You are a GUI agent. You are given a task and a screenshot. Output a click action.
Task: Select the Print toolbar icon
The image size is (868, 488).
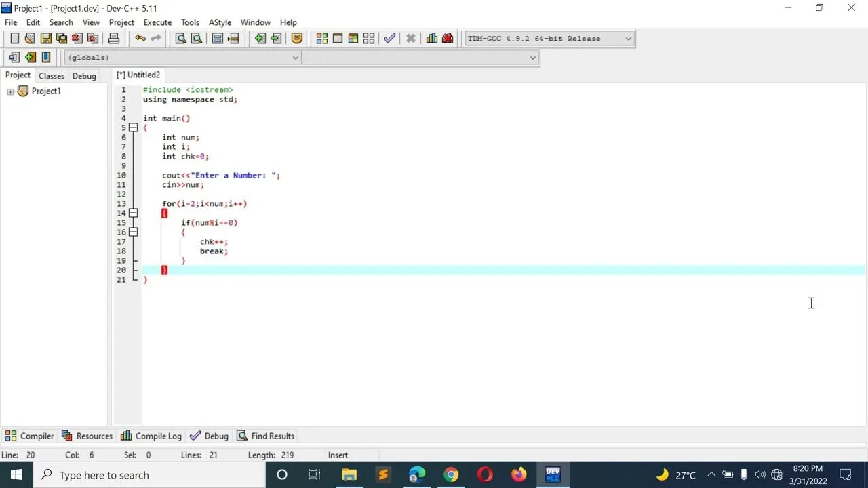pyautogui.click(x=114, y=38)
